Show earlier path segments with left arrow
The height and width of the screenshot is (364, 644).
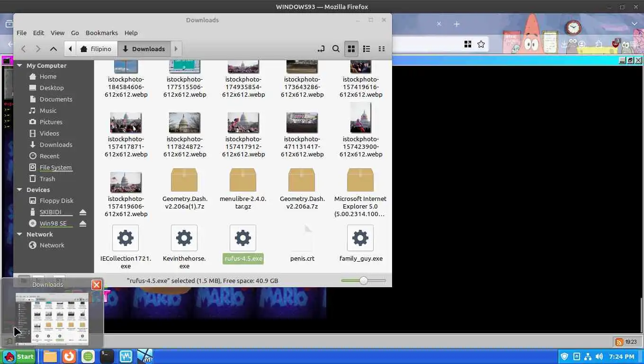click(70, 49)
